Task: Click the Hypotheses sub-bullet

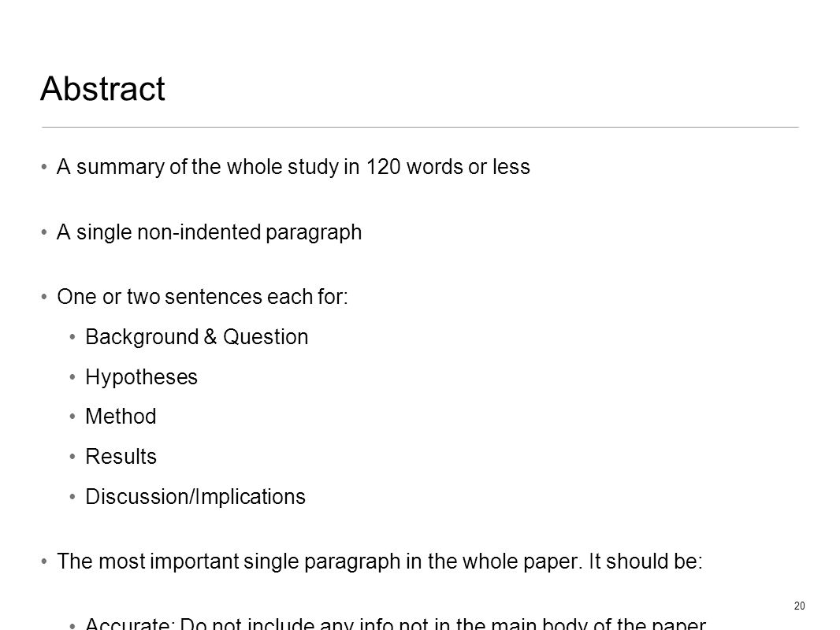Action: pyautogui.click(x=141, y=377)
